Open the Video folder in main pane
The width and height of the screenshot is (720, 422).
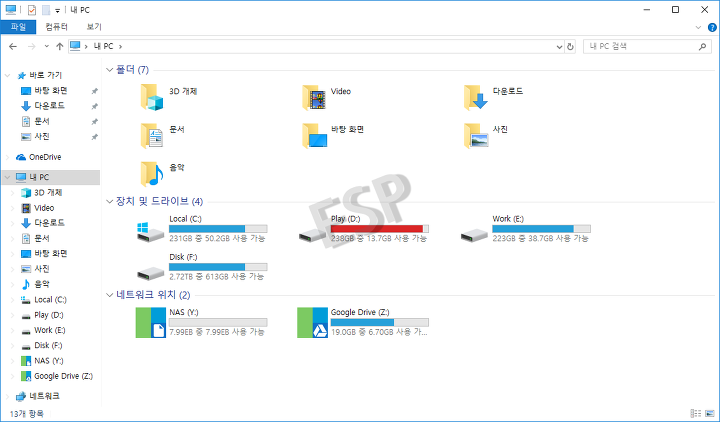pos(314,97)
